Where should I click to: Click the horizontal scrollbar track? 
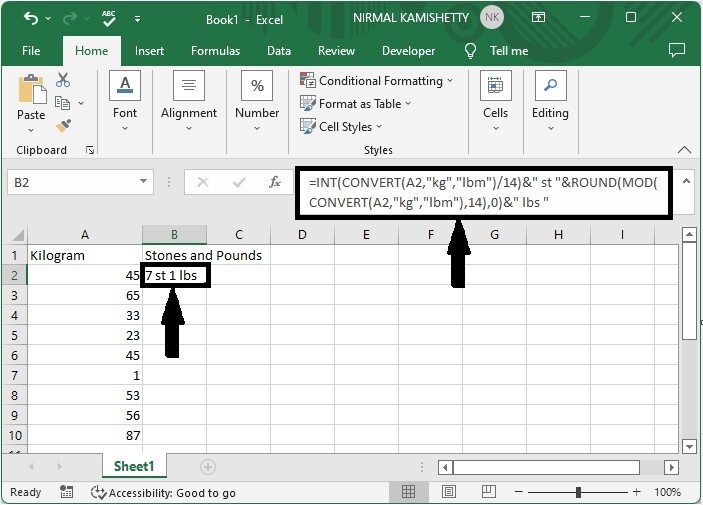click(547, 467)
